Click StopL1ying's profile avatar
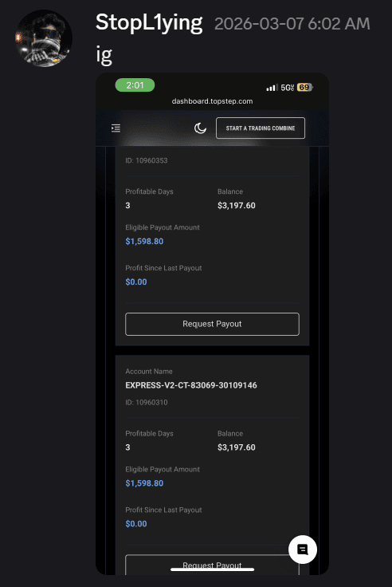The image size is (392, 587). [44, 38]
